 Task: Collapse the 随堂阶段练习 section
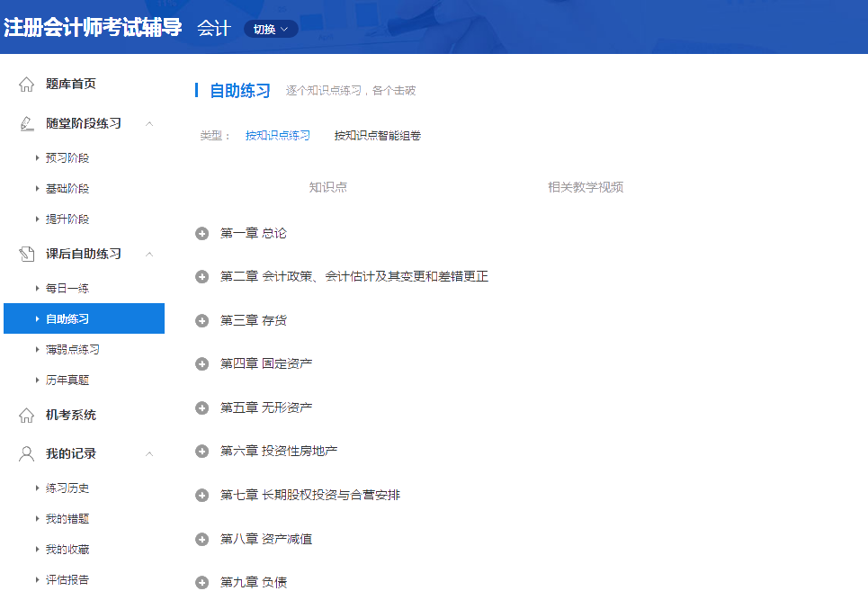148,123
